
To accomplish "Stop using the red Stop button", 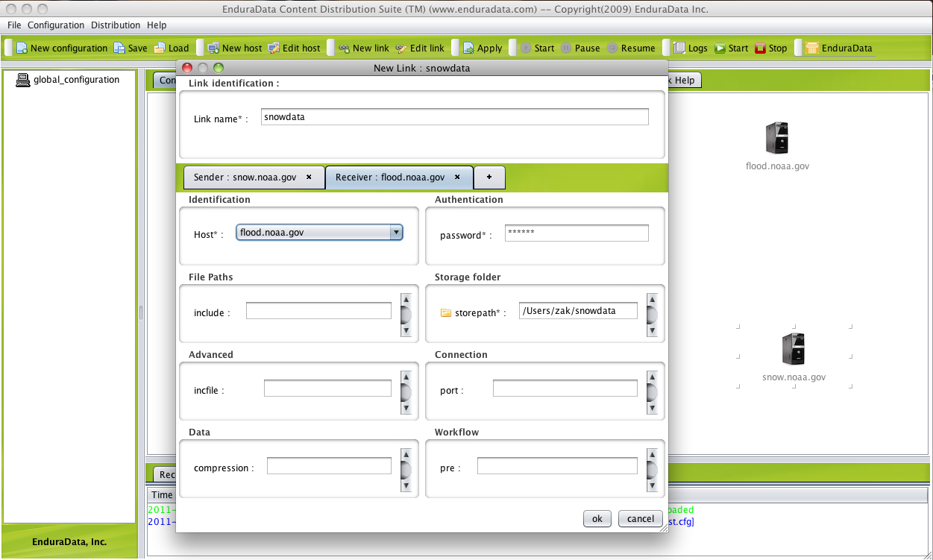I will tap(770, 48).
